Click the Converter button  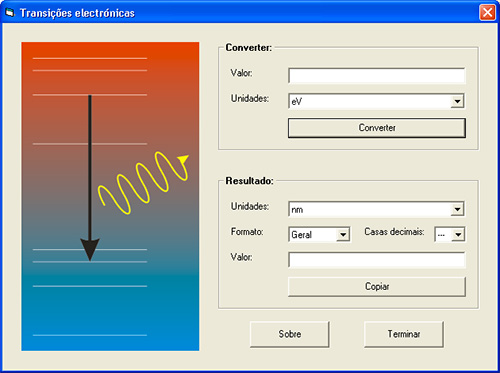tap(377, 128)
